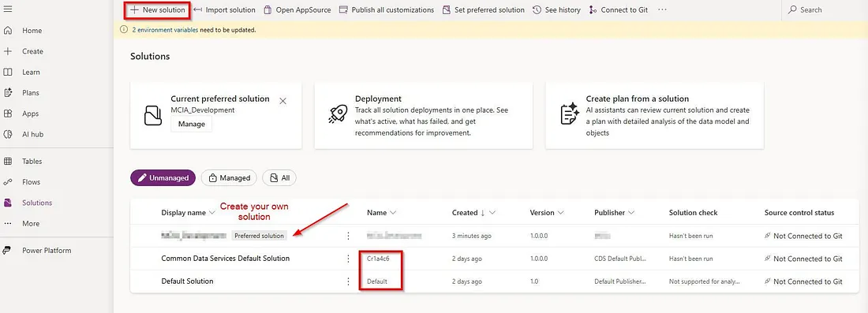Show All solutions filter
Viewport: 868px width, 313px height.
click(x=279, y=177)
